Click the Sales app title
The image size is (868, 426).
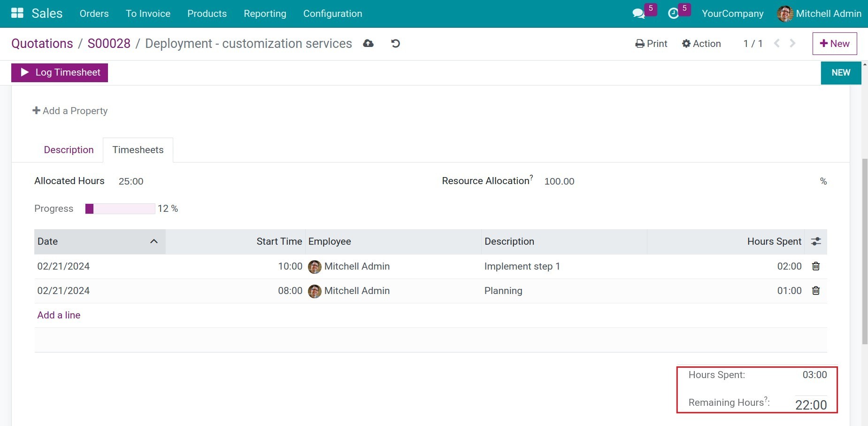(x=47, y=13)
